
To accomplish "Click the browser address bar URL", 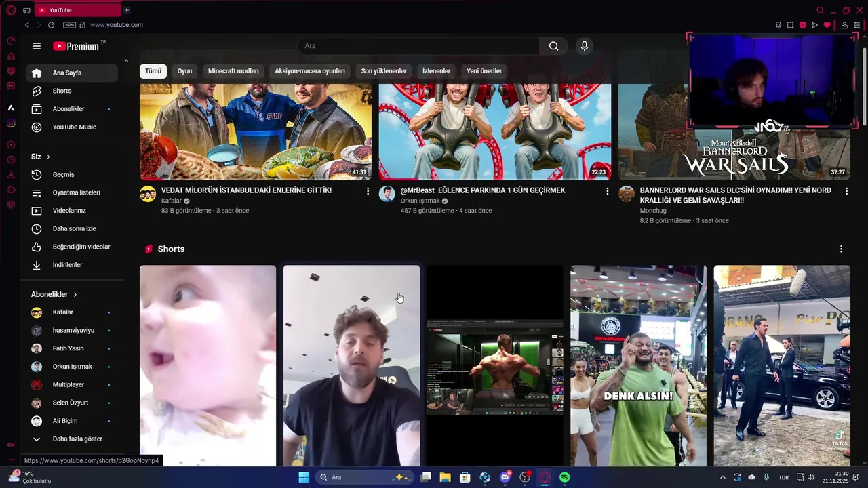I will pos(116,25).
